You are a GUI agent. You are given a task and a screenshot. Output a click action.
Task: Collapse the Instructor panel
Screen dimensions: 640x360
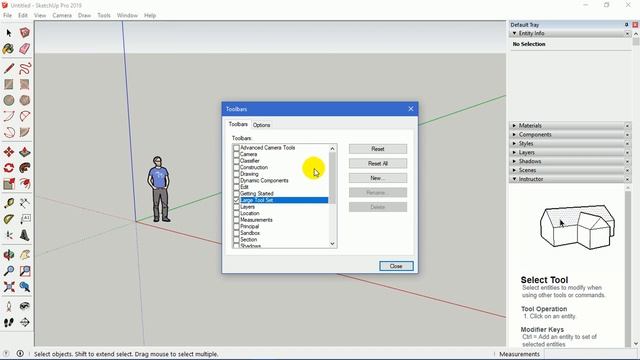point(514,179)
